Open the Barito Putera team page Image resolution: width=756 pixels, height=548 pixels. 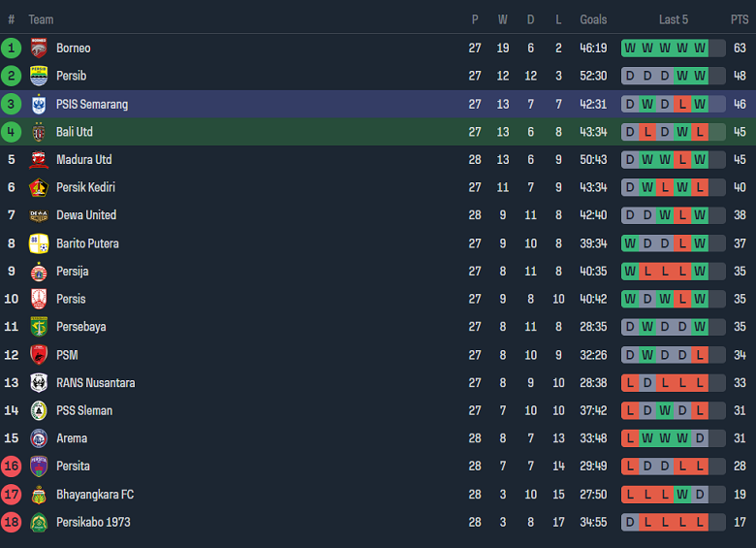click(87, 243)
